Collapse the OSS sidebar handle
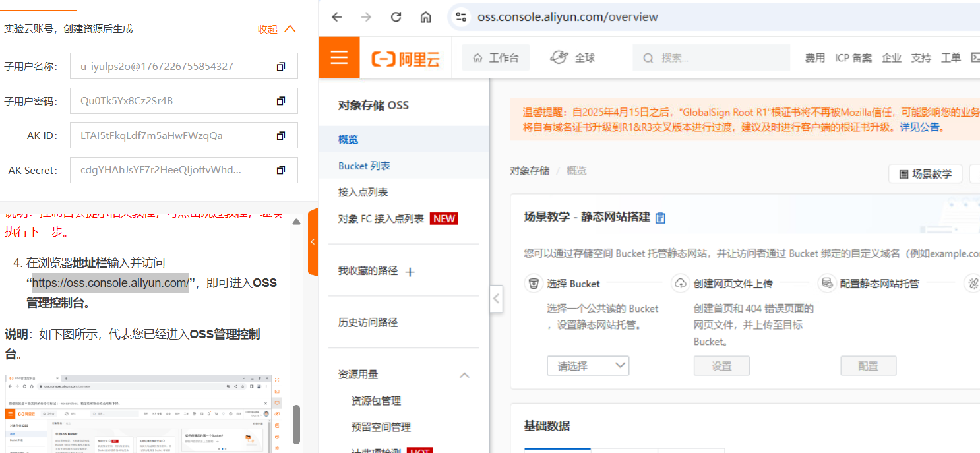 click(x=497, y=299)
